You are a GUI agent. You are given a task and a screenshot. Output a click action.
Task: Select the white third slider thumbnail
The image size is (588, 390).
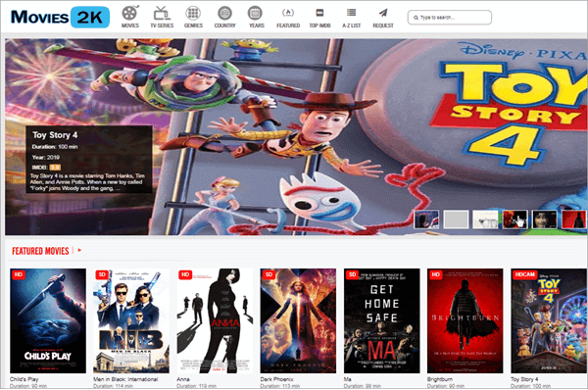[x=485, y=219]
